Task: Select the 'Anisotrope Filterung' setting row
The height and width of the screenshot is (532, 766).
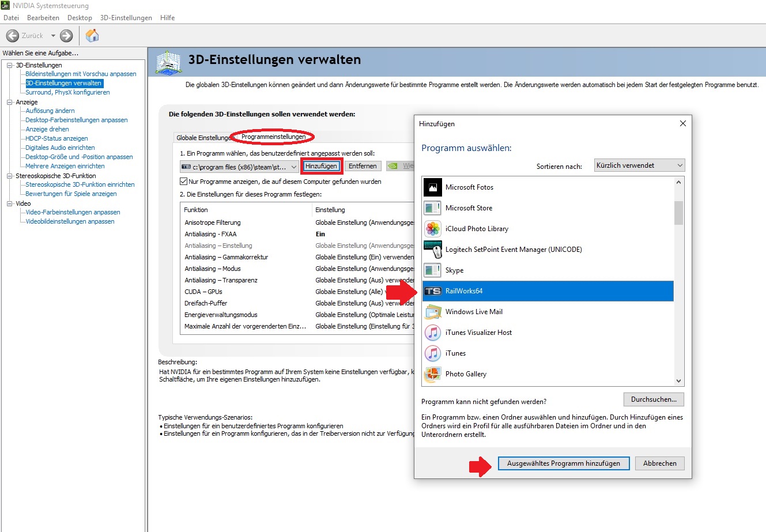Action: click(x=297, y=222)
